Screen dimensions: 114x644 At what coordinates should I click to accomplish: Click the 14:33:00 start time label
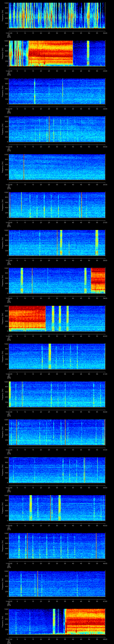9,109
